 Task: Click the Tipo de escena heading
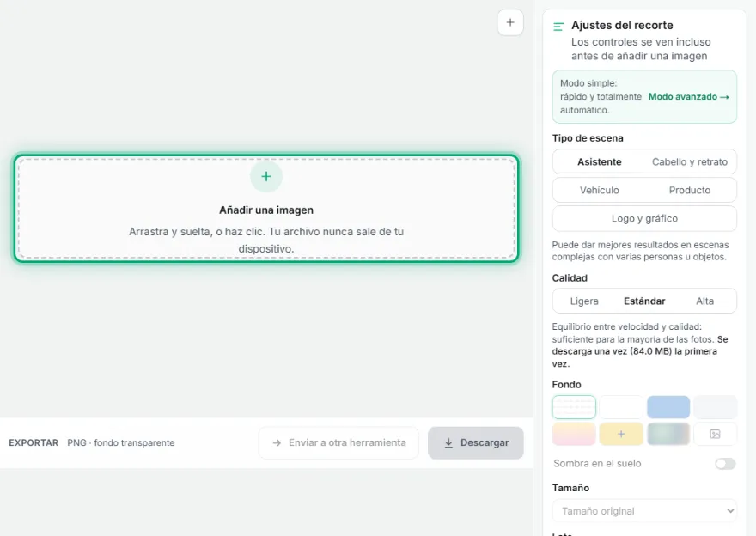pos(588,138)
